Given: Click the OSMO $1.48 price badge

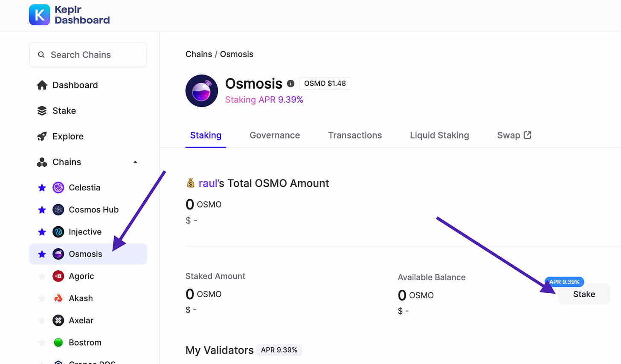Looking at the screenshot, I should (325, 84).
